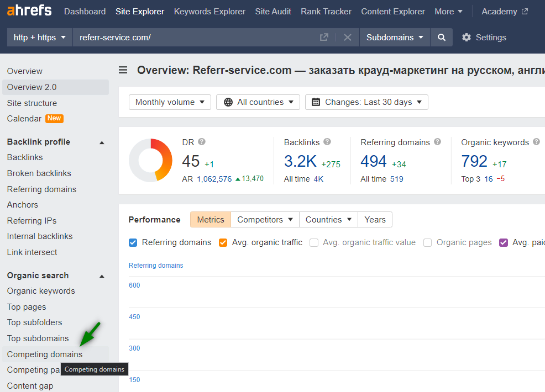Enable Avg. organic traffic value checkbox

(314, 242)
